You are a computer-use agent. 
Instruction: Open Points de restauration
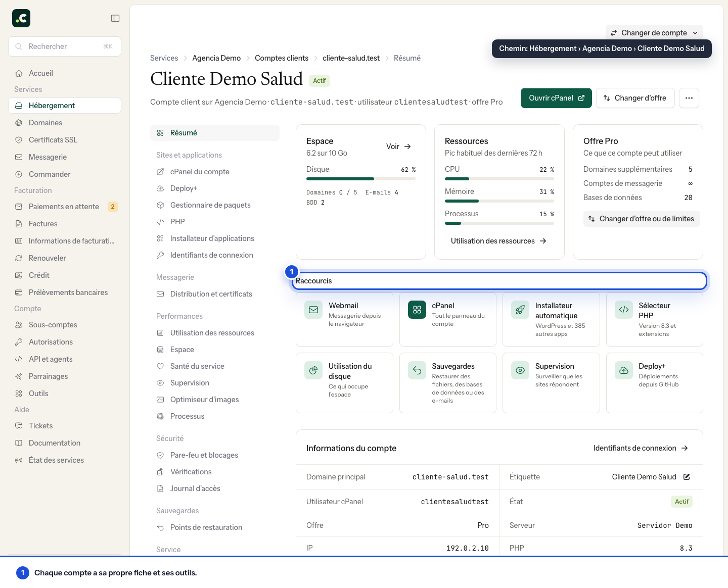tap(215, 527)
